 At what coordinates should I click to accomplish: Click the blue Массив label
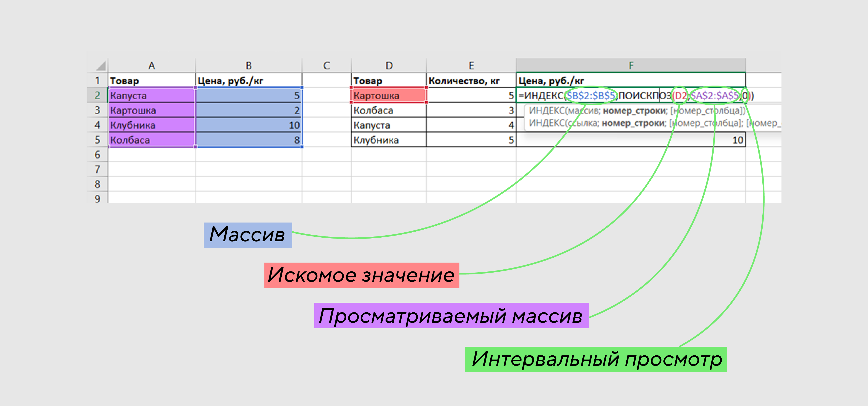click(248, 235)
